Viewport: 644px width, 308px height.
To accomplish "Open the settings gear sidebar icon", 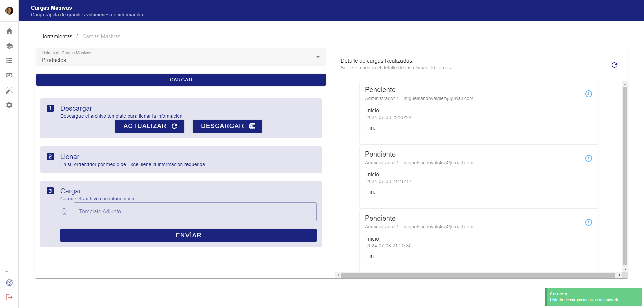I will pos(9,105).
